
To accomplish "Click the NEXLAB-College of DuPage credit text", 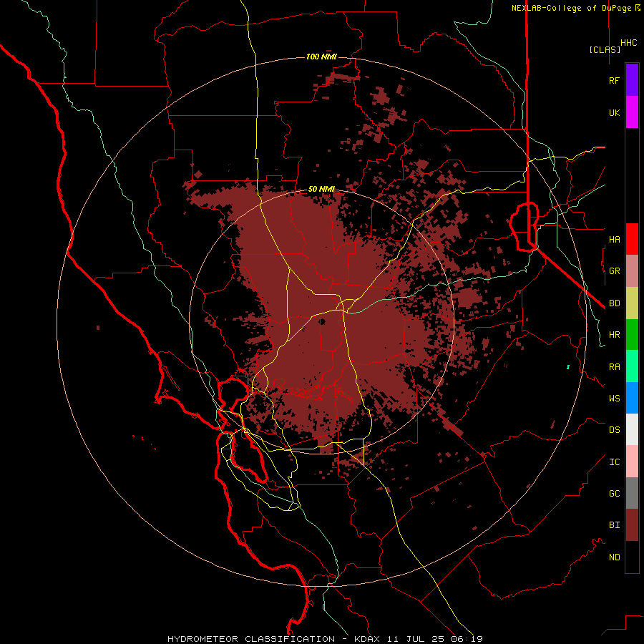I will 575,8.
